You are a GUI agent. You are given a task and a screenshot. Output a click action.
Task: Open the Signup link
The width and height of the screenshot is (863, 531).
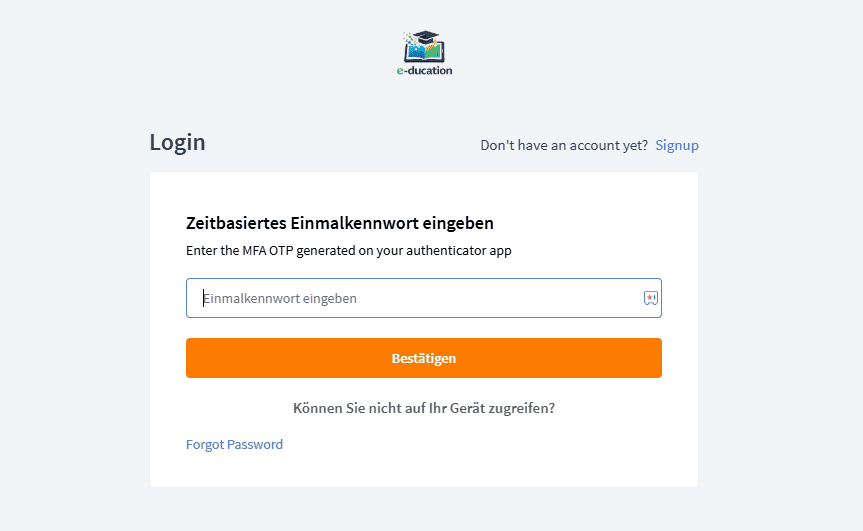click(677, 145)
